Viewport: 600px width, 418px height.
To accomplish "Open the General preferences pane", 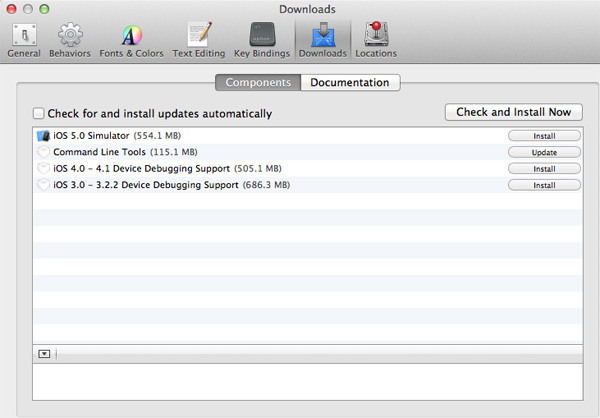I will (x=24, y=41).
